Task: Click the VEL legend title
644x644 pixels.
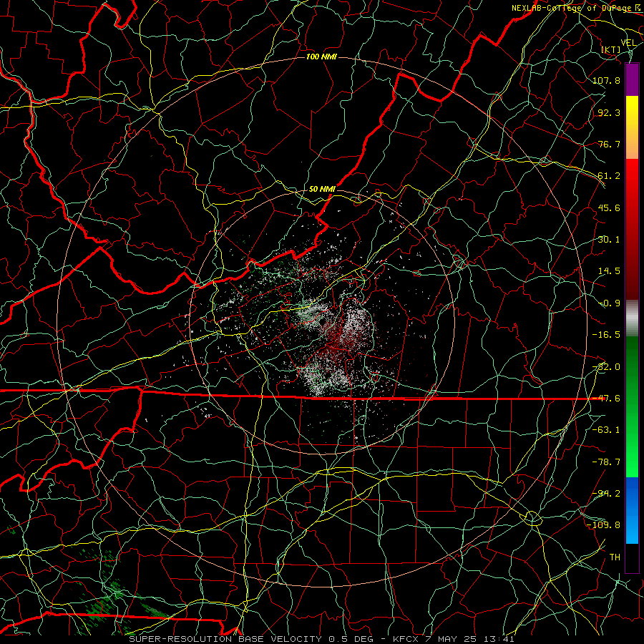Action: (x=628, y=43)
